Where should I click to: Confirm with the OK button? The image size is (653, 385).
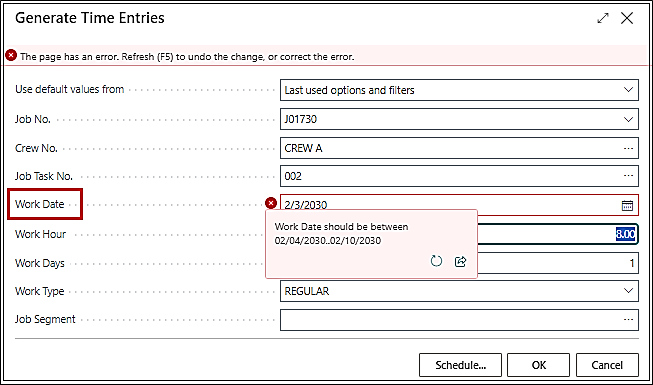click(x=538, y=365)
